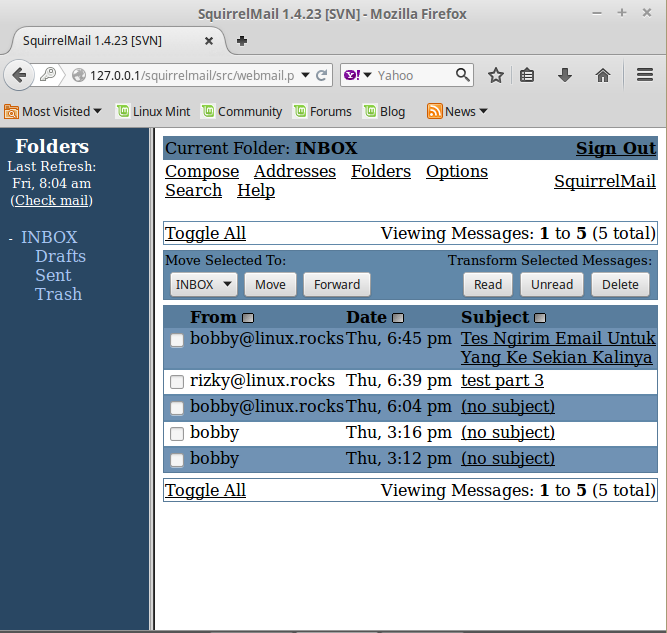
Task: Go back with the Firefox back arrow
Action: (x=19, y=75)
